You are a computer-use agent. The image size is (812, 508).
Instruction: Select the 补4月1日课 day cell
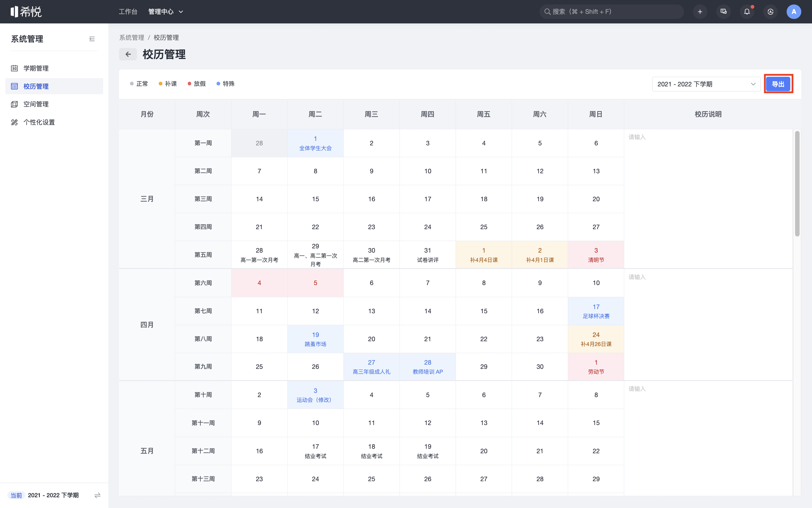coord(540,255)
